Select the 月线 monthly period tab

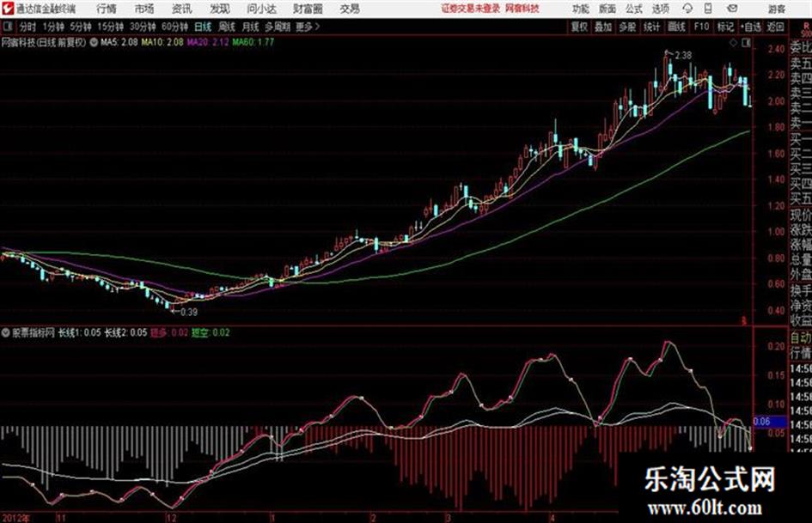pyautogui.click(x=250, y=27)
